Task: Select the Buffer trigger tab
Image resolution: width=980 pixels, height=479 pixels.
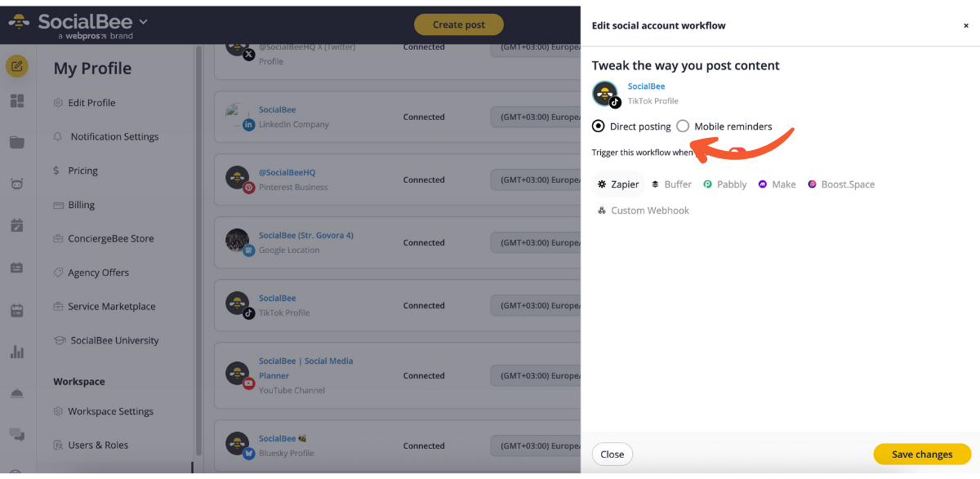Action: tap(671, 184)
